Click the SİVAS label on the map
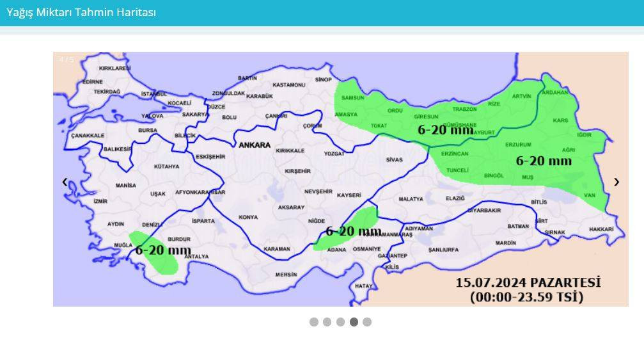 (x=395, y=159)
